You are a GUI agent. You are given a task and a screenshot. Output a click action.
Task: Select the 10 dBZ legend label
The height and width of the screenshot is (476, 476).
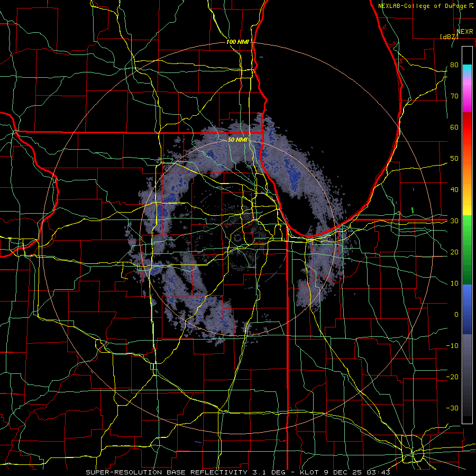pyautogui.click(x=454, y=283)
